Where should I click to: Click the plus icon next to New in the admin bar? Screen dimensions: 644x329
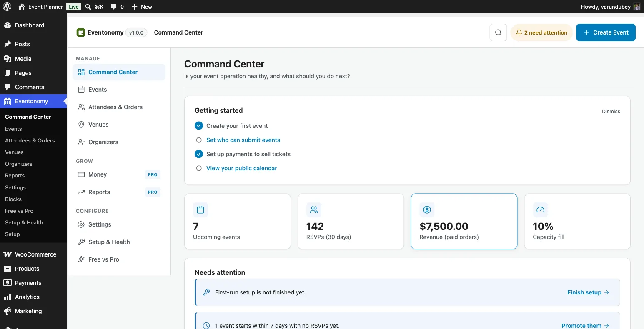(x=134, y=7)
